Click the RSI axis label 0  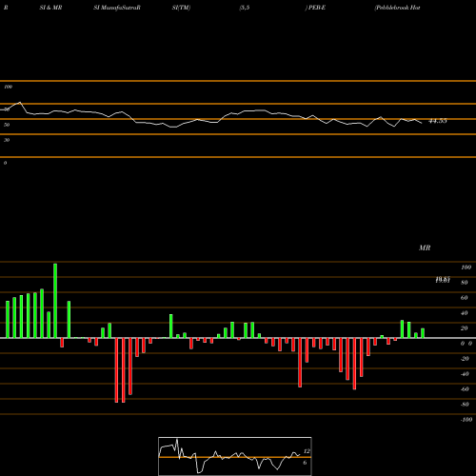(x=5, y=163)
